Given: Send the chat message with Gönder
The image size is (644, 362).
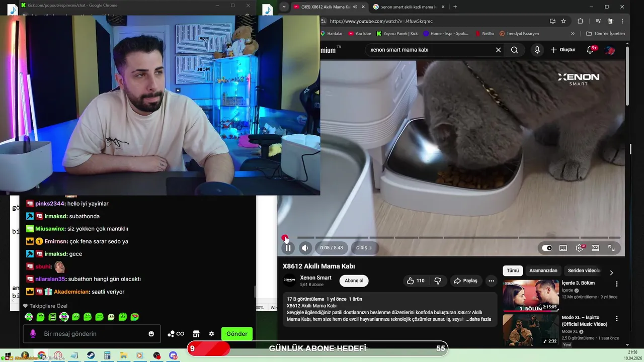Looking at the screenshot, I should (236, 334).
